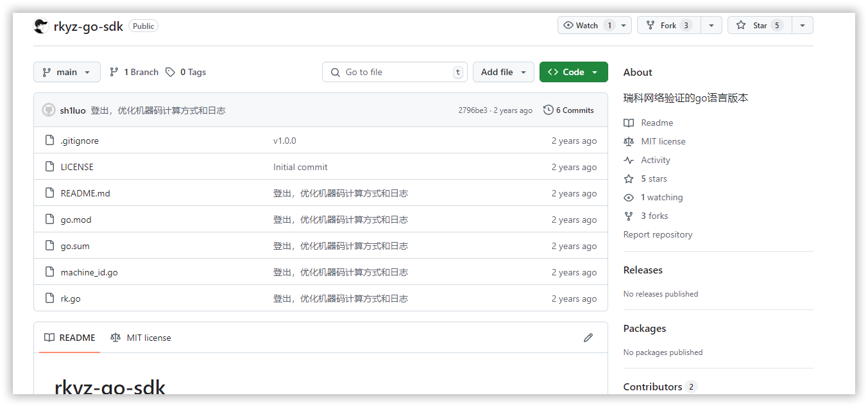Open the sh1luo author profile link
Image resolution: width=868 pixels, height=407 pixels.
72,110
